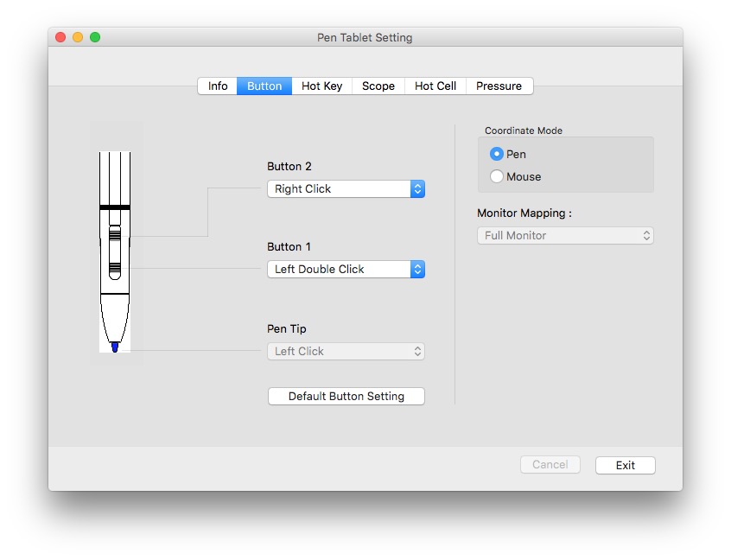Click the Button 1 dropdown arrow stepper
This screenshot has width=731, height=560.
coord(417,269)
